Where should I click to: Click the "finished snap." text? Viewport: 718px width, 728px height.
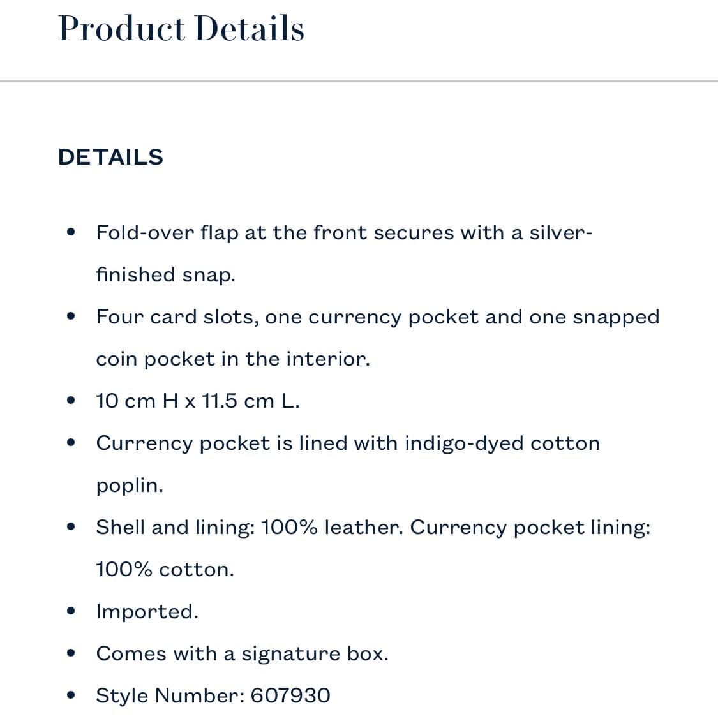coord(165,275)
